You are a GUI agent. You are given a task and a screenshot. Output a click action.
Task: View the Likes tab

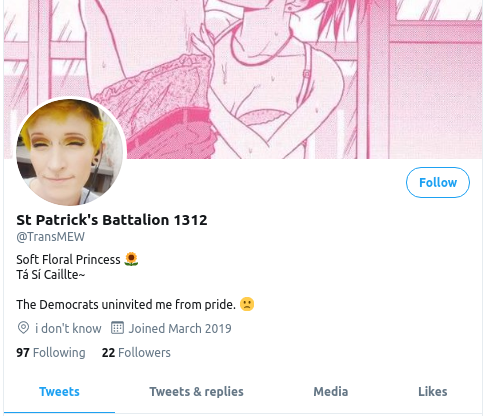pos(433,392)
